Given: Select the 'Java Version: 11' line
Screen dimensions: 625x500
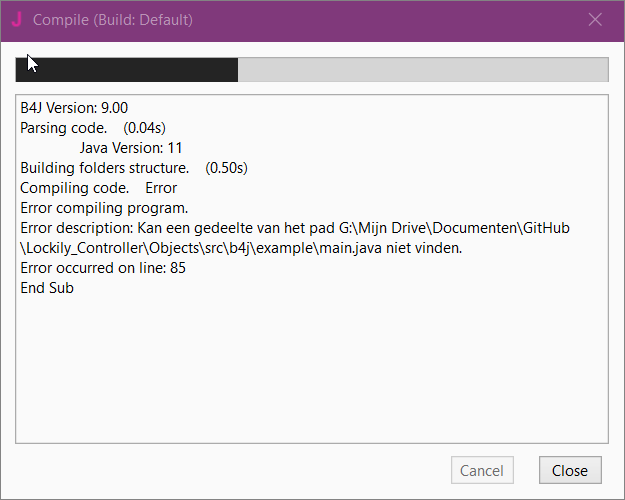Looking at the screenshot, I should click(x=131, y=148).
